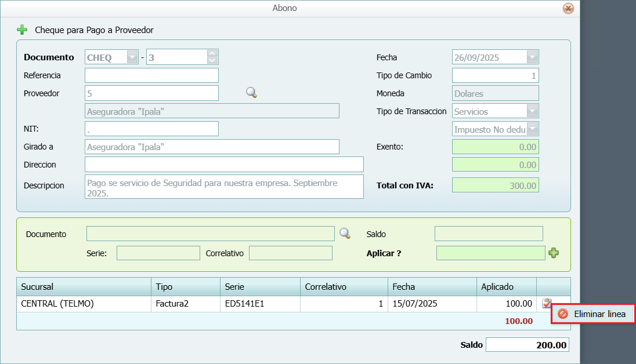
Task: Open the Fecha date picker dropdown
Action: pyautogui.click(x=532, y=57)
